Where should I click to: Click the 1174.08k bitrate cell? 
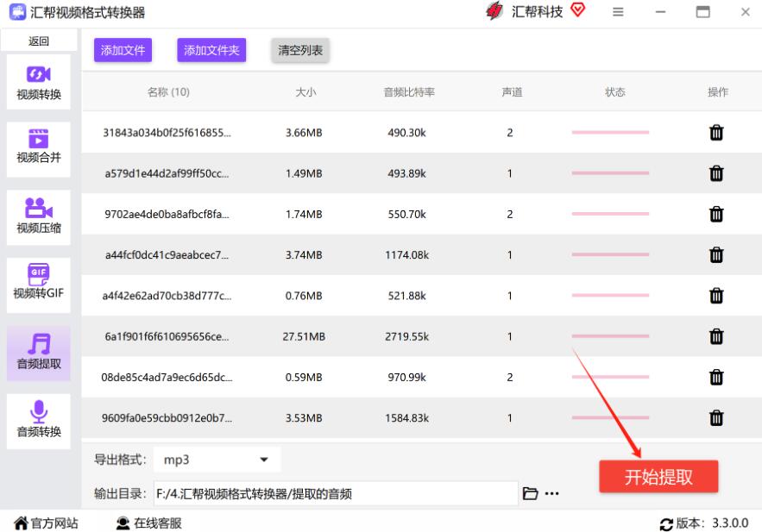coord(406,255)
